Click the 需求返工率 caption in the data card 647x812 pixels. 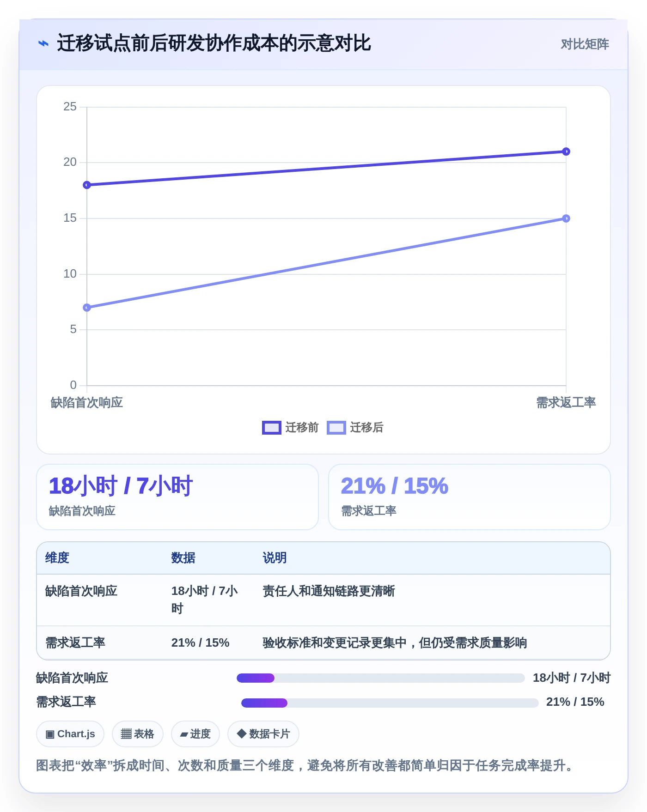click(368, 511)
